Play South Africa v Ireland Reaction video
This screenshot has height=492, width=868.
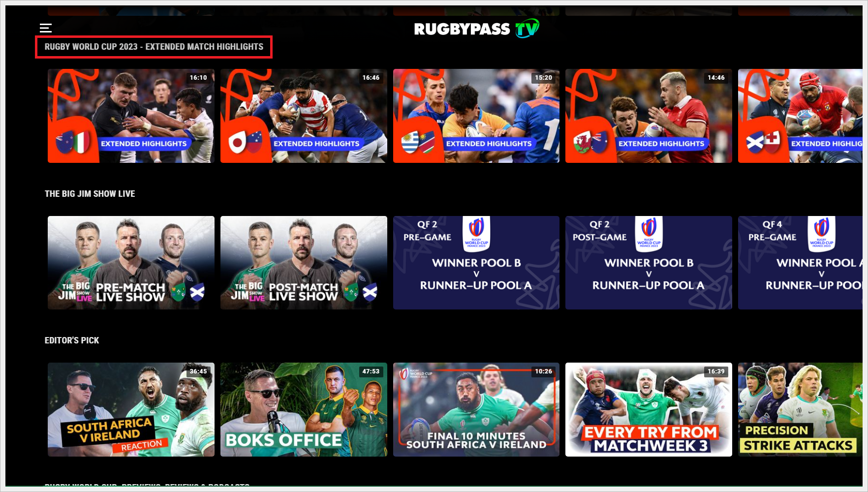point(131,410)
